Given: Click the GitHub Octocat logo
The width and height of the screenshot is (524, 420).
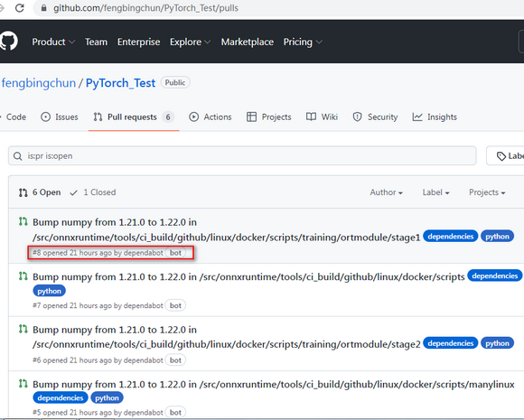Looking at the screenshot, I should [x=8, y=42].
